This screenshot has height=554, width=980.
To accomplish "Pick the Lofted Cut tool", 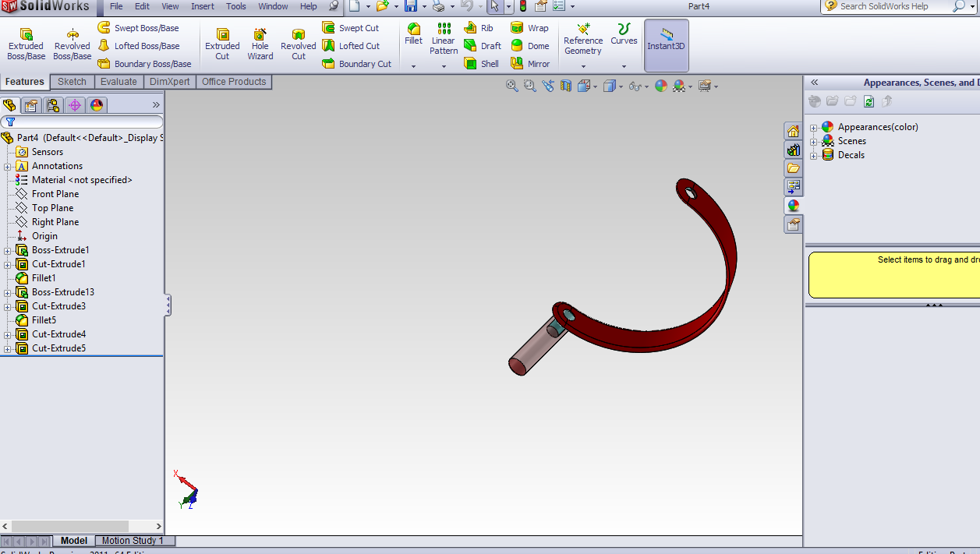I will tap(351, 46).
